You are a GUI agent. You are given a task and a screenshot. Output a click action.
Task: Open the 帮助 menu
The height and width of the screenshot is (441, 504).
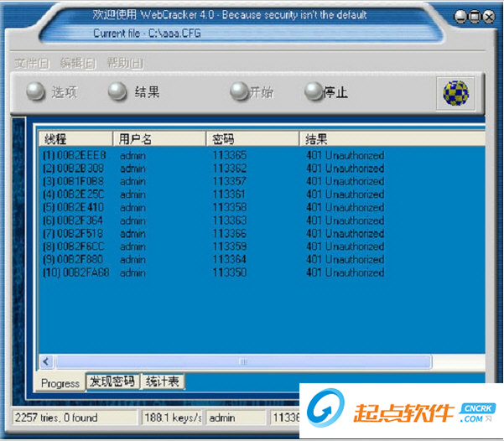point(125,64)
